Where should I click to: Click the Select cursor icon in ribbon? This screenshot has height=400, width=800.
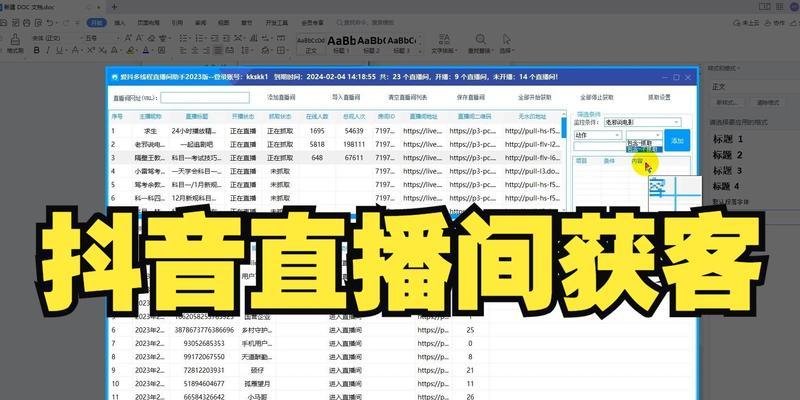pos(506,39)
